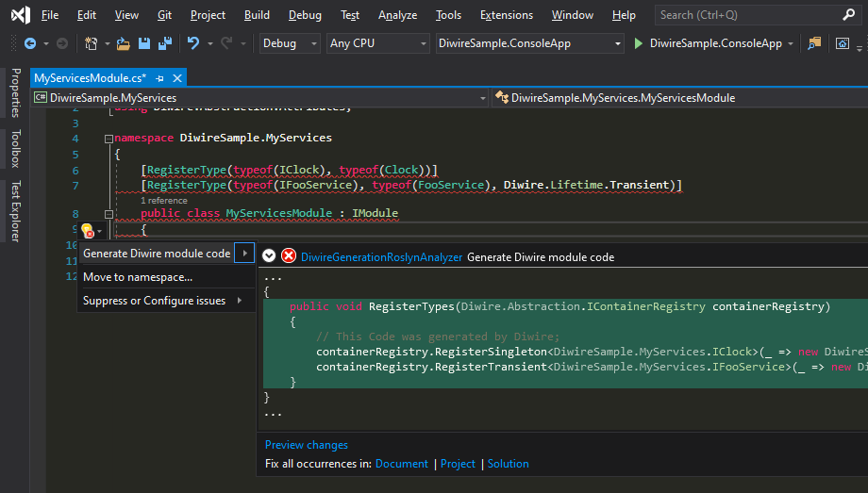
Task: Open the Any CPU platform dropdown
Action: 377,43
